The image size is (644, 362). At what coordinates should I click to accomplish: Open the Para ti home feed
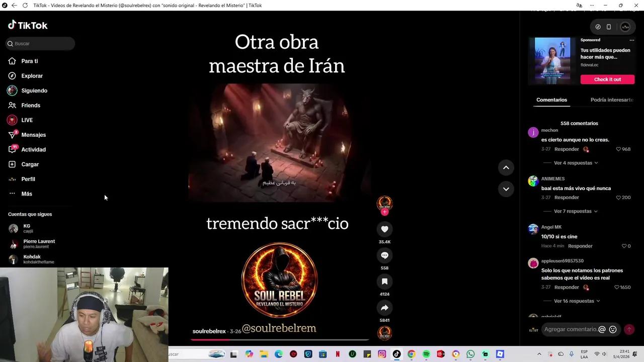[23, 61]
